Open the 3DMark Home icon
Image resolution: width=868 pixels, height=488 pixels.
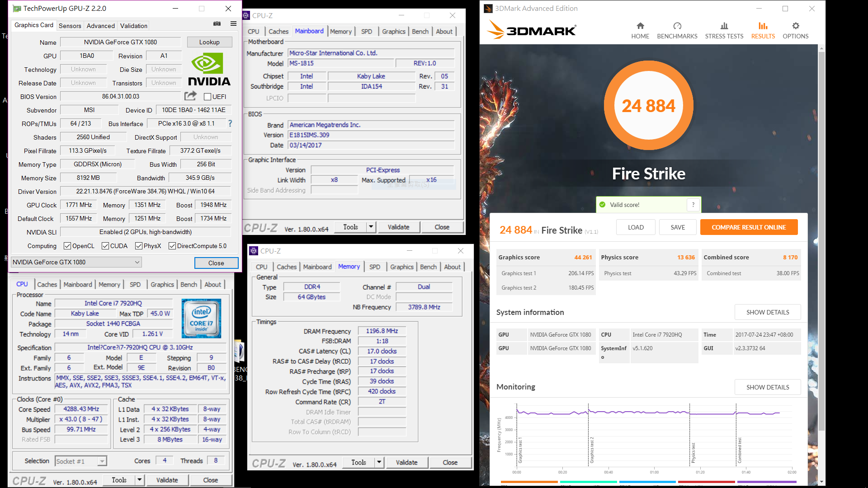click(640, 26)
